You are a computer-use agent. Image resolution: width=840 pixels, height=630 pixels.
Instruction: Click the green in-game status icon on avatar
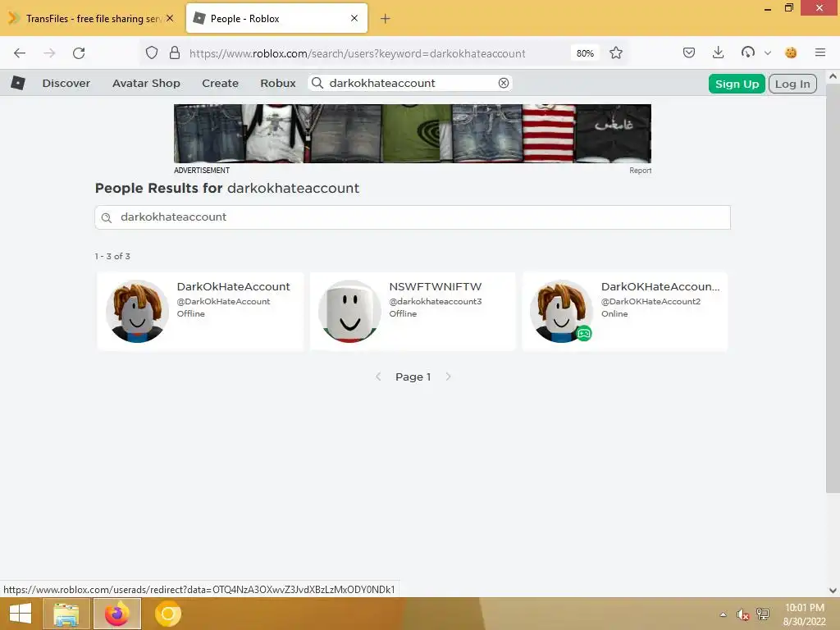584,333
